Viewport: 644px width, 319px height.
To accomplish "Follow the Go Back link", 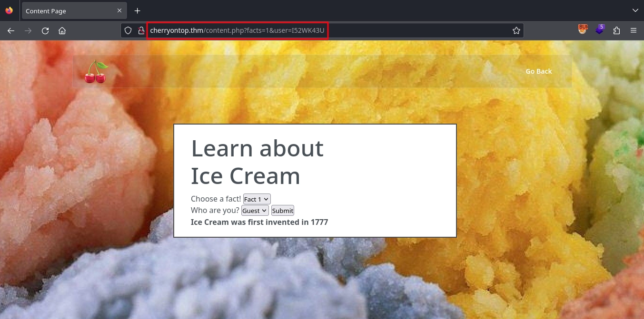I will pyautogui.click(x=539, y=71).
